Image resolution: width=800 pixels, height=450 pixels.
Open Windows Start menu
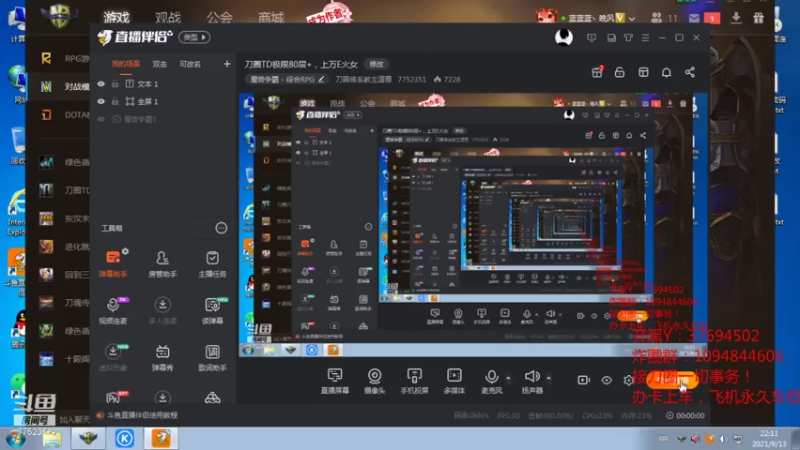click(x=16, y=438)
